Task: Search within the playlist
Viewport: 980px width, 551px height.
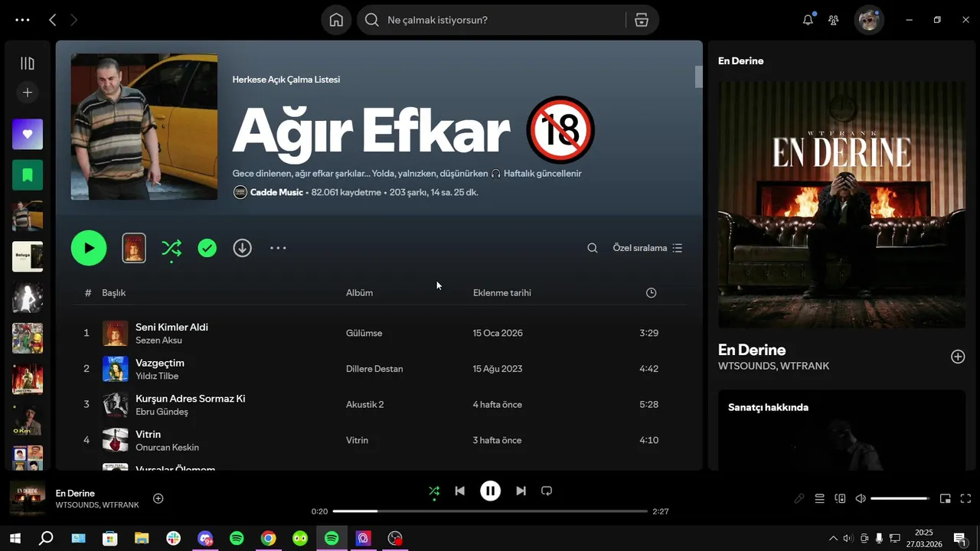Action: [x=593, y=248]
